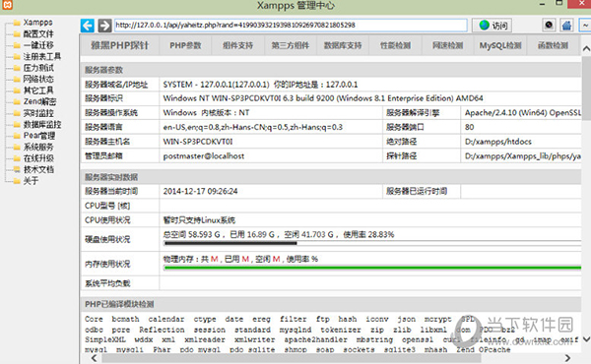Select 实时监控 in the sidebar

(x=38, y=113)
